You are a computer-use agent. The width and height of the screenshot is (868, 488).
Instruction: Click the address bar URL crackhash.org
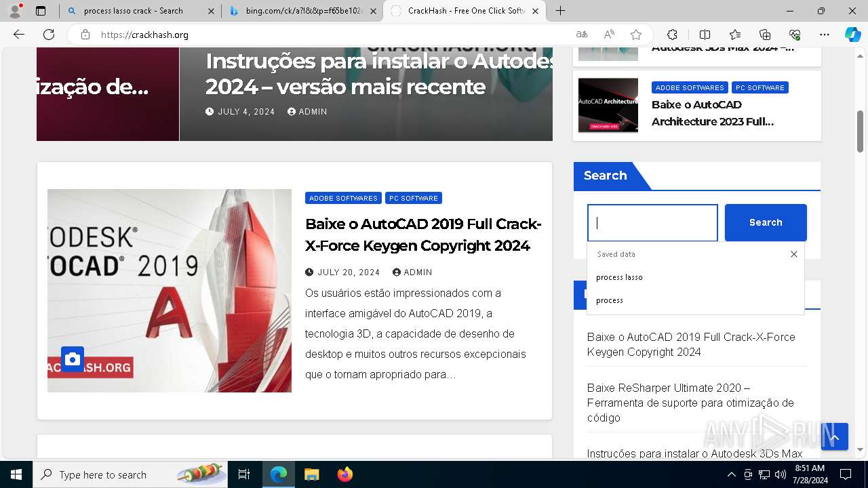click(x=144, y=35)
